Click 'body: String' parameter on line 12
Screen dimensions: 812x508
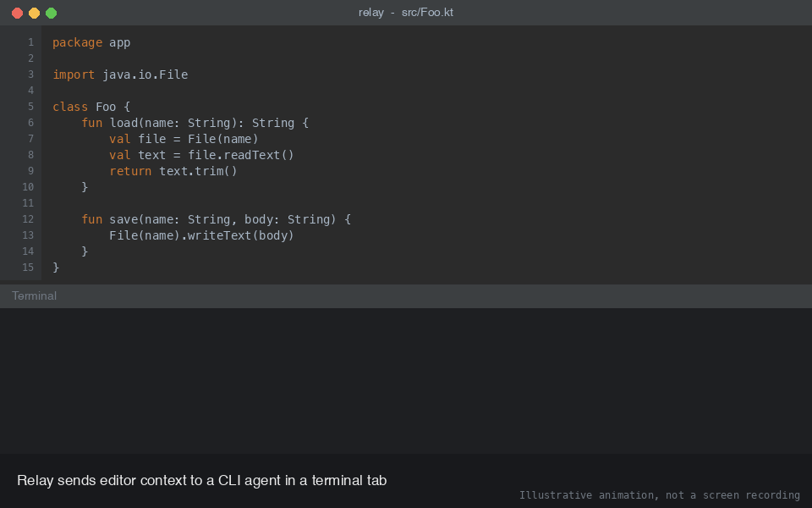(287, 219)
